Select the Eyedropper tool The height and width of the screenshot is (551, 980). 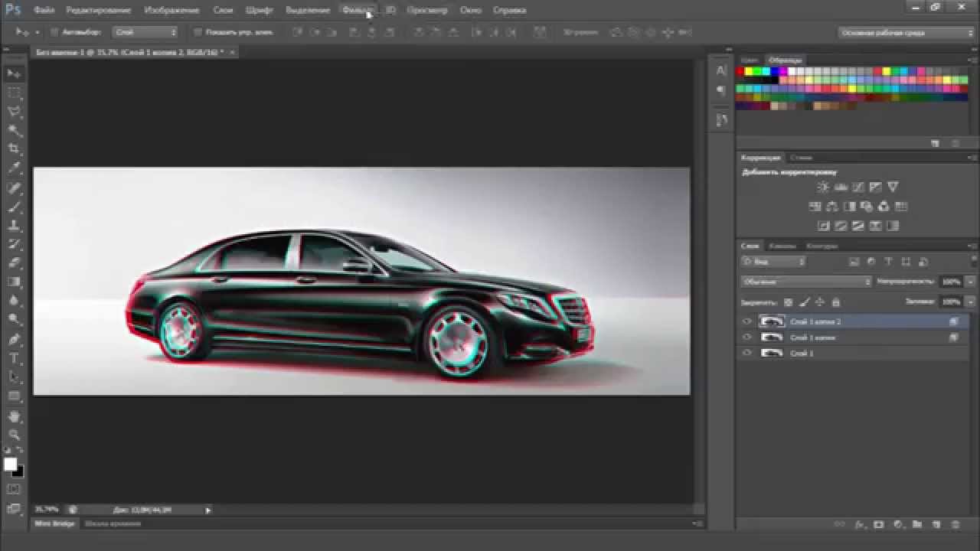click(x=14, y=168)
